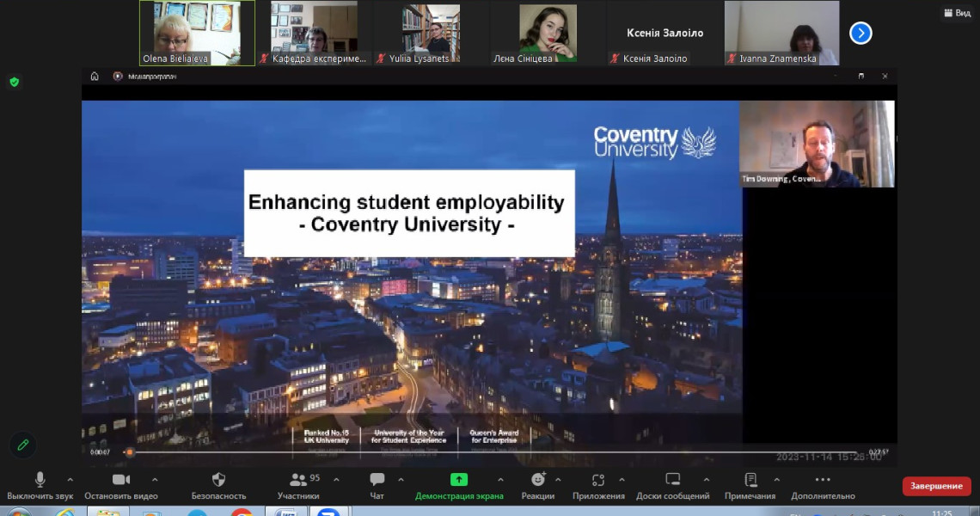Click the Enhancing student employability title box
Screen dimensions: 980x516
[409, 213]
